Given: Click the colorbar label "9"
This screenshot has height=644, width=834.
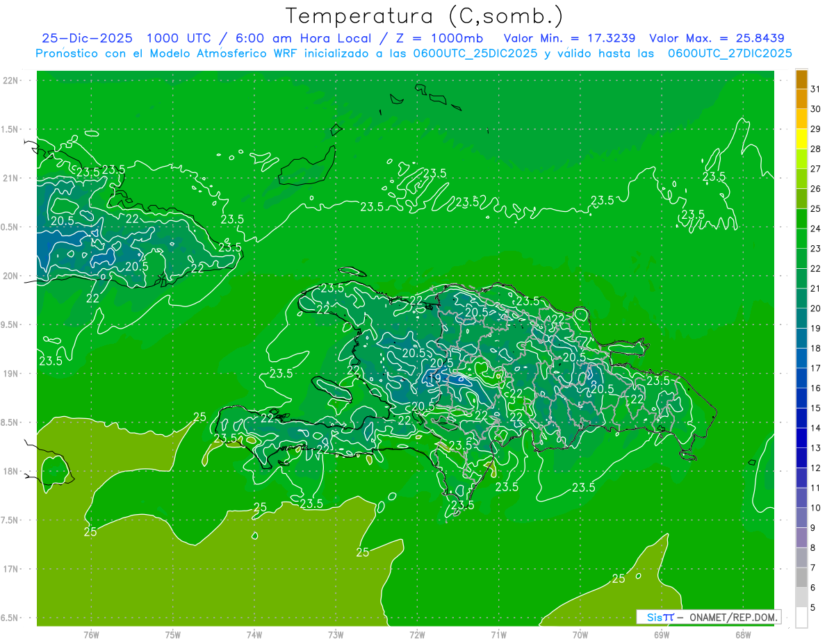Looking at the screenshot, I should pos(813,528).
